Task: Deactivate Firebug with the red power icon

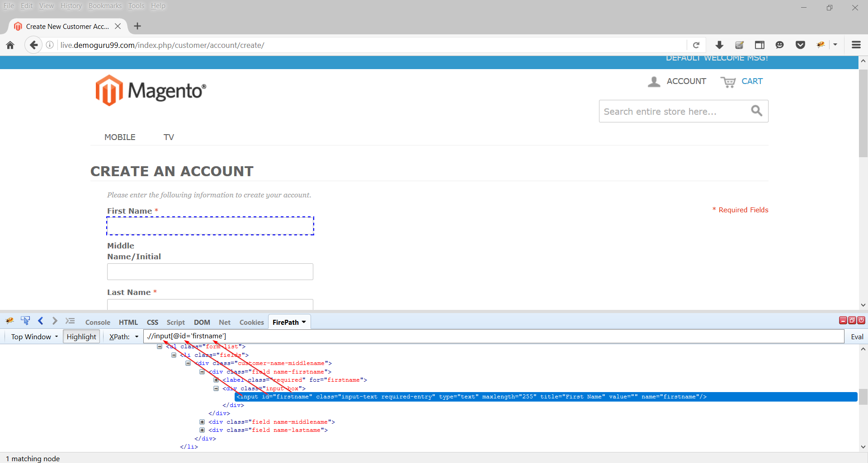Action: click(x=861, y=320)
